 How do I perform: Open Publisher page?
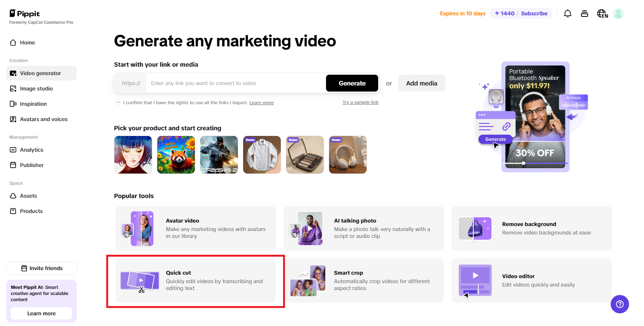click(41, 165)
